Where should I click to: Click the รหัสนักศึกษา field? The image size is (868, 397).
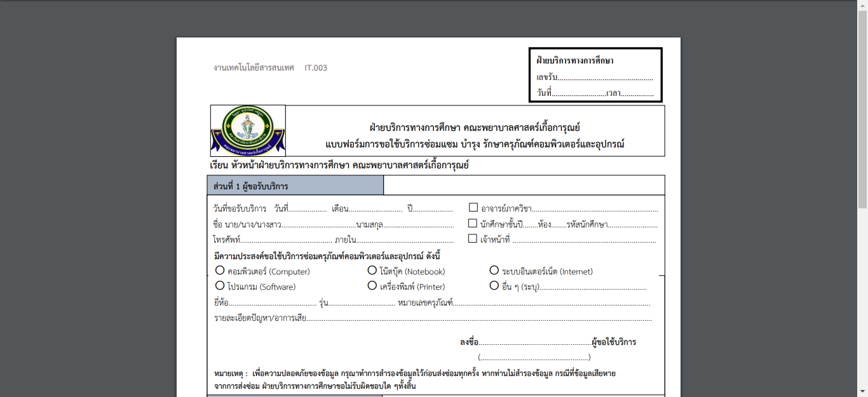coord(633,224)
